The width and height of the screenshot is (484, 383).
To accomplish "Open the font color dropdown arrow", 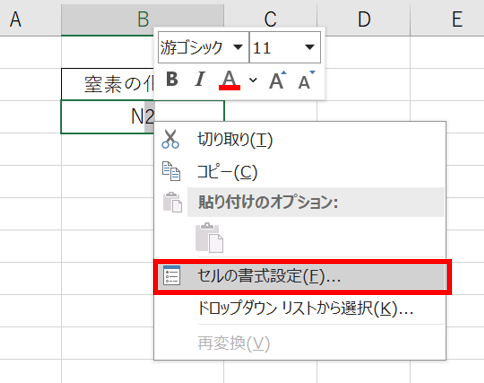I will pyautogui.click(x=253, y=80).
